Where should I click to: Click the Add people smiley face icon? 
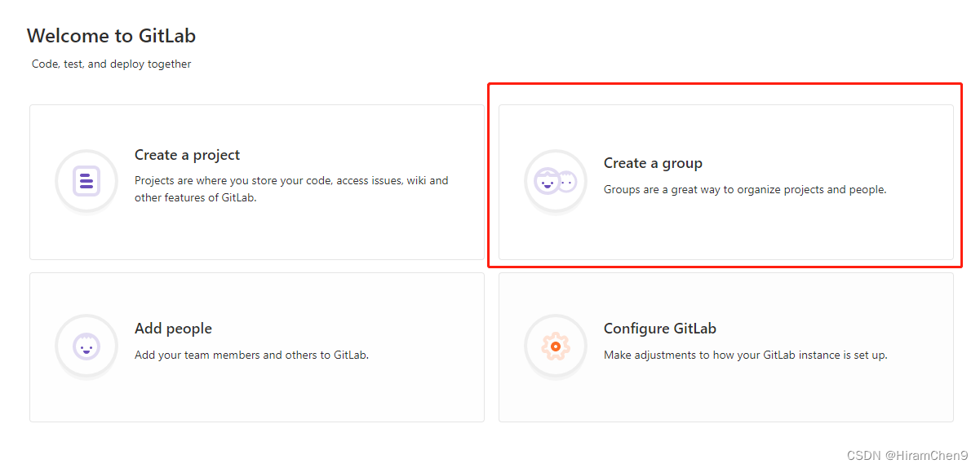[x=86, y=347]
